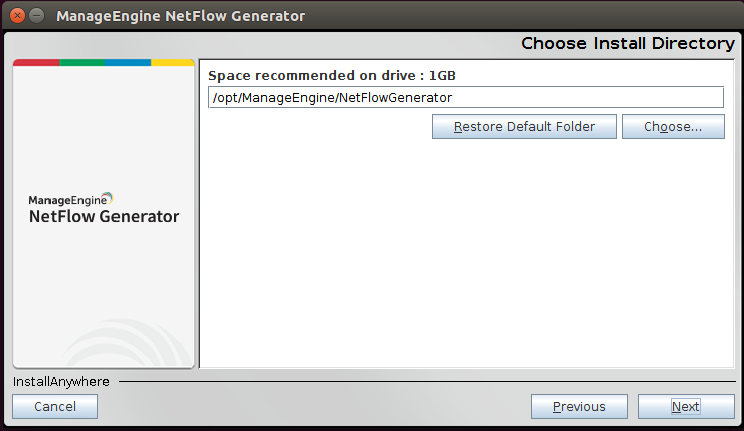Click the NetFlow Generator product name in sidebar

[x=104, y=216]
